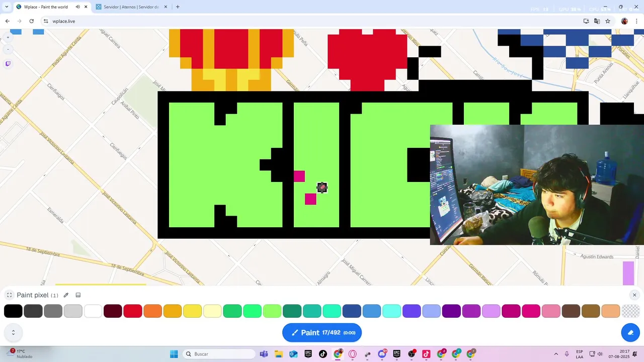
Task: Open File Explorer from taskbar
Action: coord(279,354)
